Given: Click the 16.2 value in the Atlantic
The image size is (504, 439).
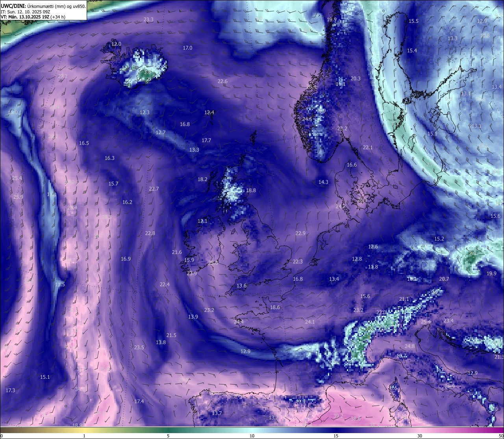Looking at the screenshot, I should pyautogui.click(x=127, y=202).
